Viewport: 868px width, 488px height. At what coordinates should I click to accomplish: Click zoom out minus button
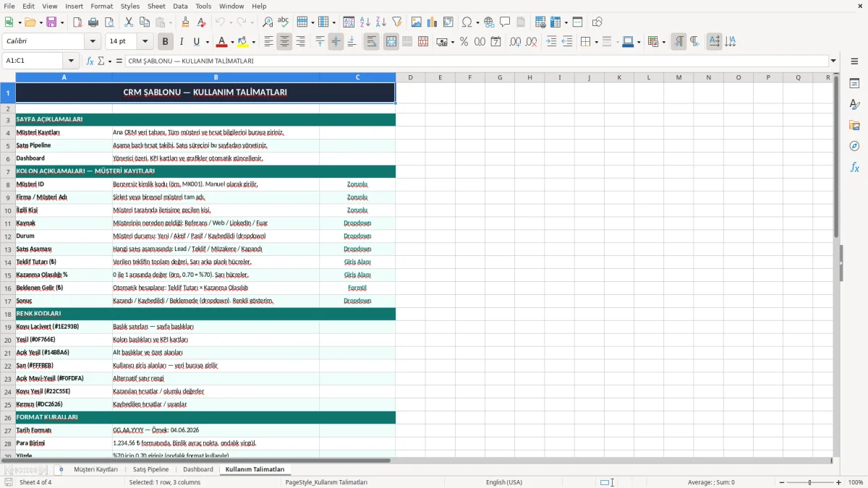[782, 482]
